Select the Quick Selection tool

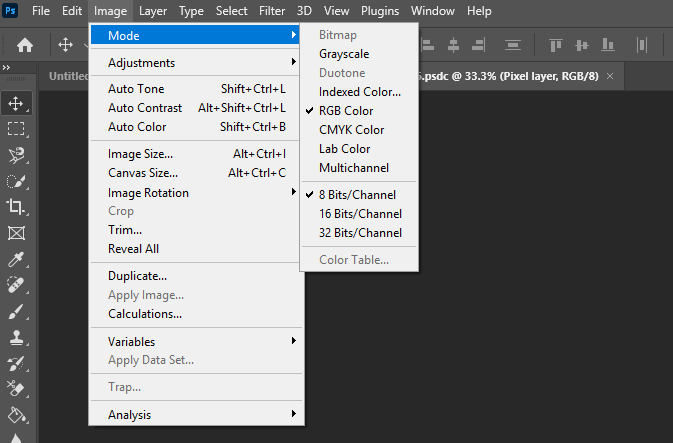click(x=16, y=181)
